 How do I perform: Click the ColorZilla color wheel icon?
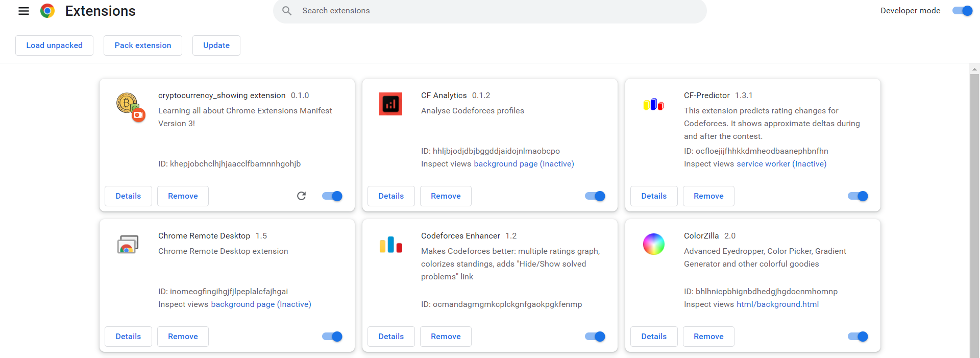pyautogui.click(x=653, y=244)
